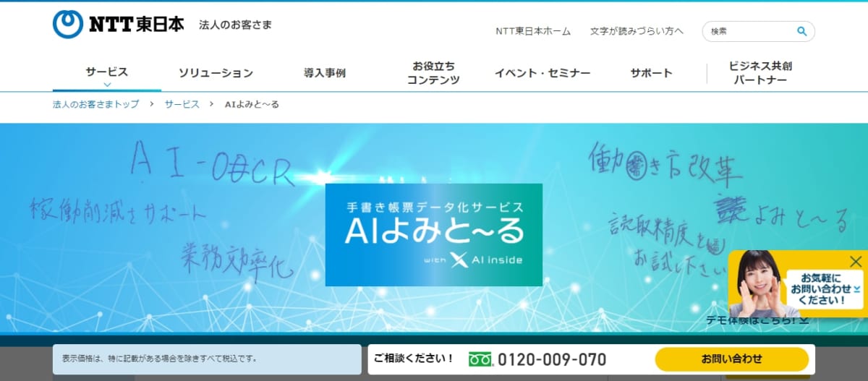The height and width of the screenshot is (381, 868).
Task: Open the ソリューション menu
Action: 216,73
